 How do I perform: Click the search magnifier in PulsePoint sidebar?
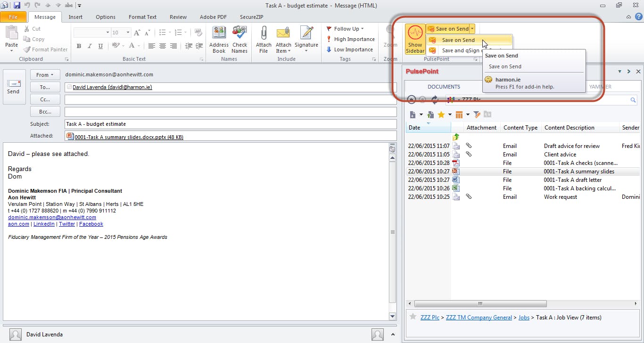(x=633, y=100)
